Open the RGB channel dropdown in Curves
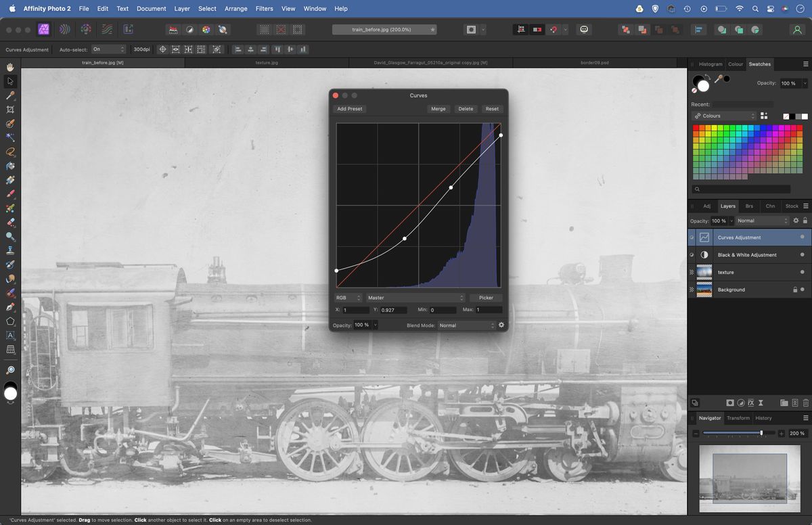 pyautogui.click(x=347, y=298)
